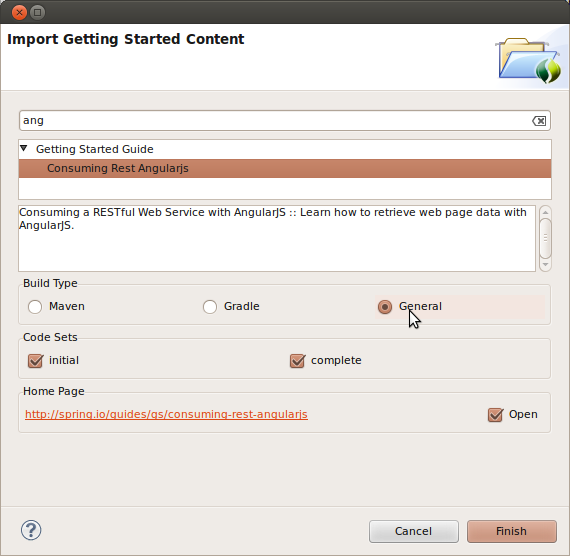Collapse the Getting Started Guide tree node
Image resolution: width=570 pixels, height=556 pixels.
coord(24,148)
